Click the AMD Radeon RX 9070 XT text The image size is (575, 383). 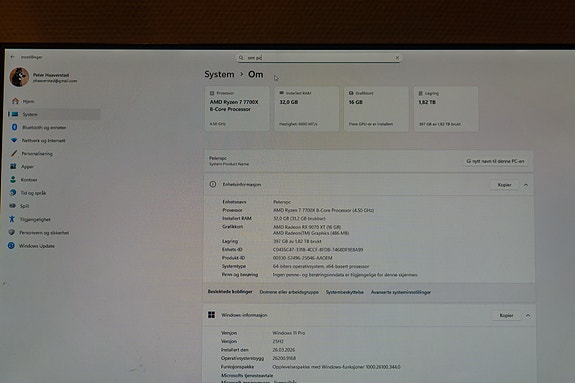(307, 227)
